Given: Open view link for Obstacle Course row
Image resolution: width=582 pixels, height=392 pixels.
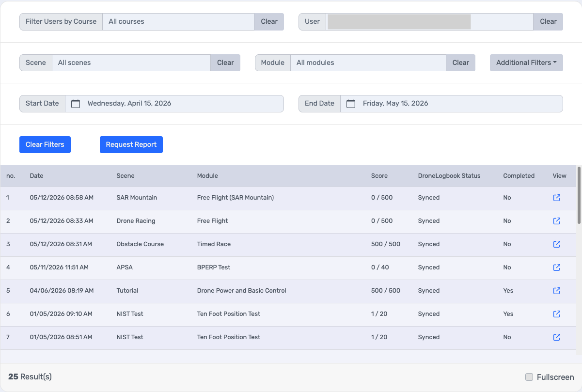Looking at the screenshot, I should [x=557, y=244].
